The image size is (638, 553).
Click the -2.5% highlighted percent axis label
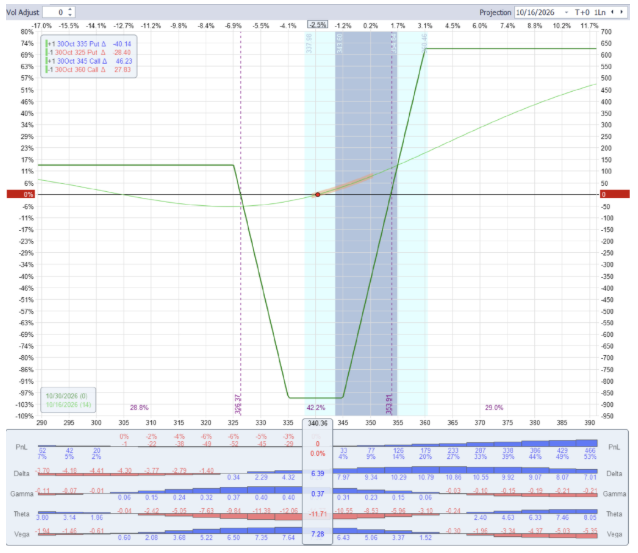click(x=317, y=25)
